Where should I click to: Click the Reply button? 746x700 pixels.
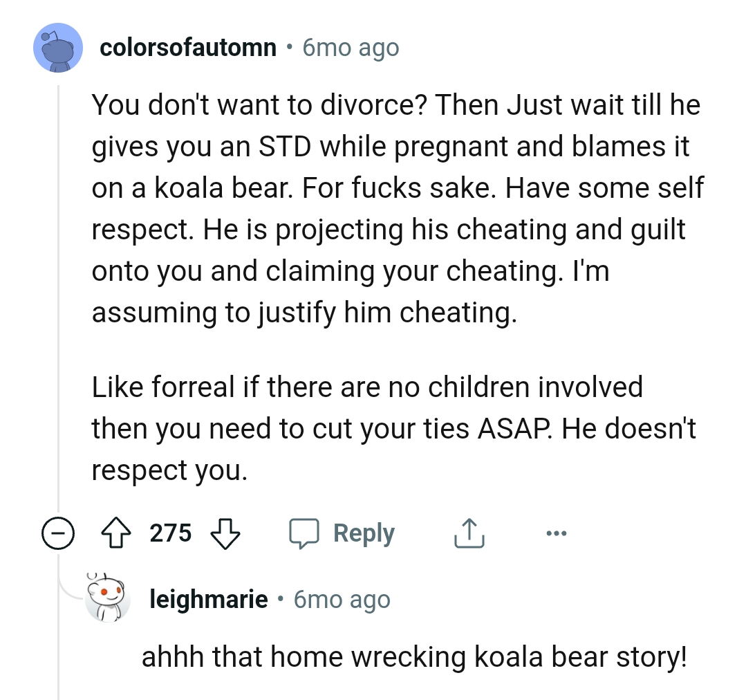[364, 533]
